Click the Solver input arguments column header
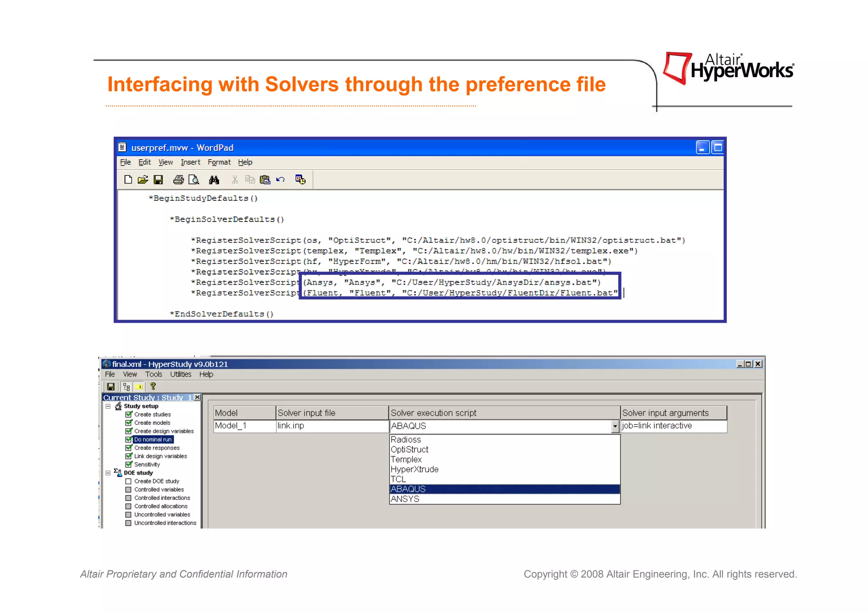Image resolution: width=868 pixels, height=613 pixels. click(674, 413)
